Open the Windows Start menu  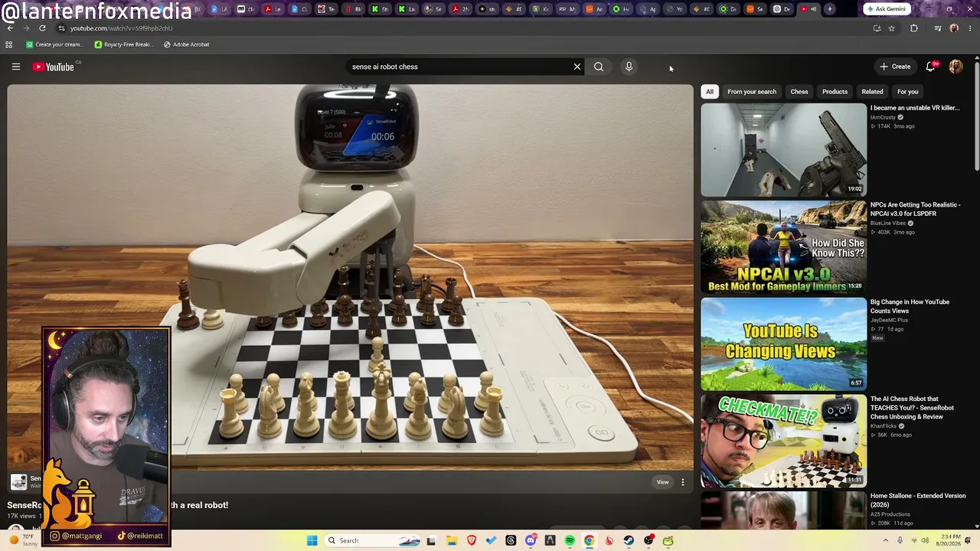tap(312, 540)
